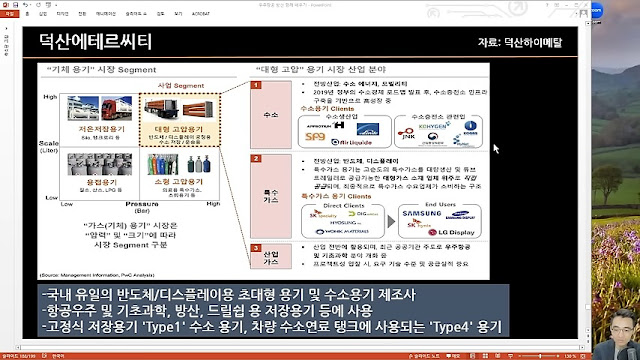Screen dimensions: 640x360
Task: Click the 저온저장용기 quadrant image
Action: click(x=100, y=108)
